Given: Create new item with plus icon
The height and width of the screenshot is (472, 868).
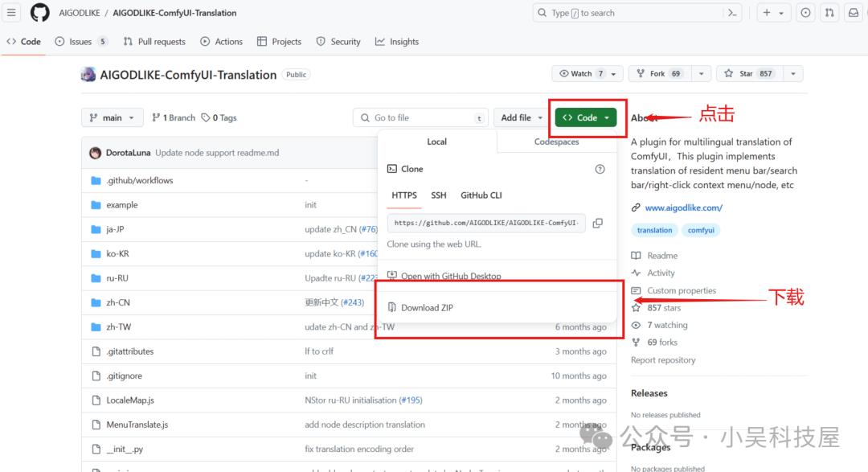Looking at the screenshot, I should pyautogui.click(x=767, y=13).
